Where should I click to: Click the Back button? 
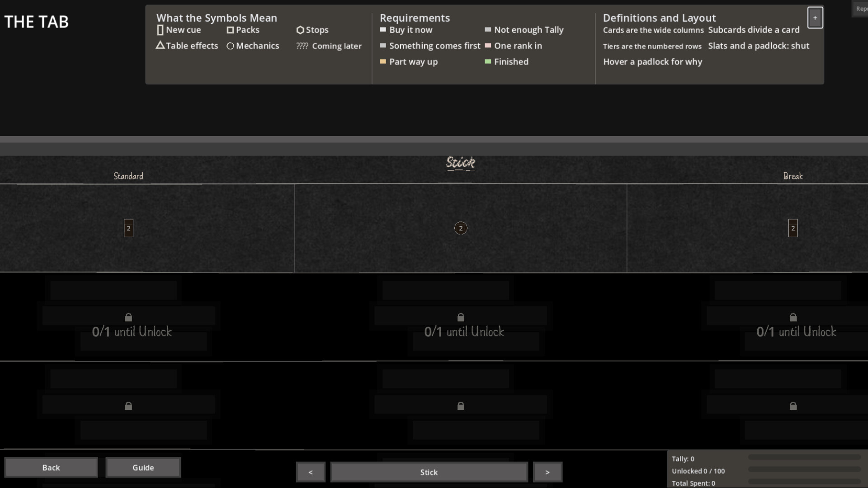pos(51,468)
